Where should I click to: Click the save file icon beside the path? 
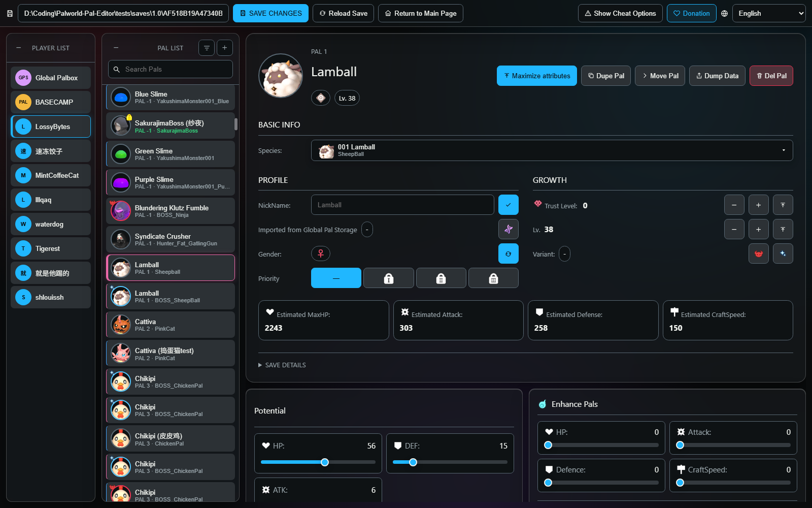(10, 14)
